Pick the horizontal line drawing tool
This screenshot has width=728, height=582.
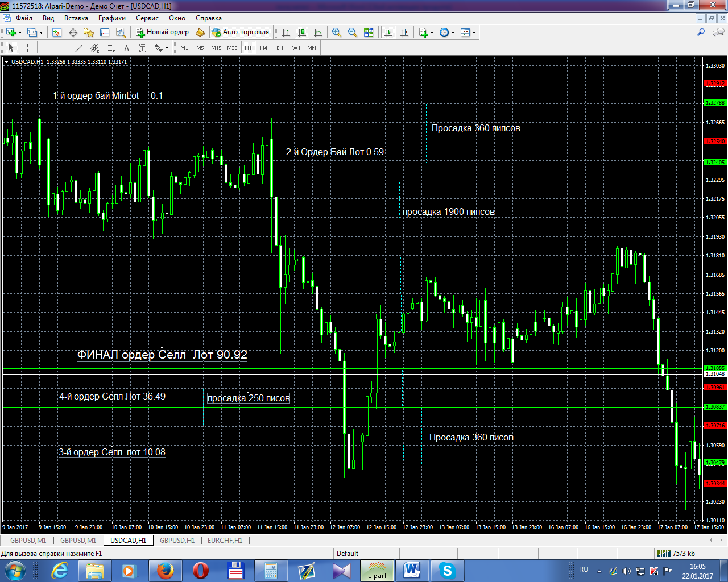(63, 48)
